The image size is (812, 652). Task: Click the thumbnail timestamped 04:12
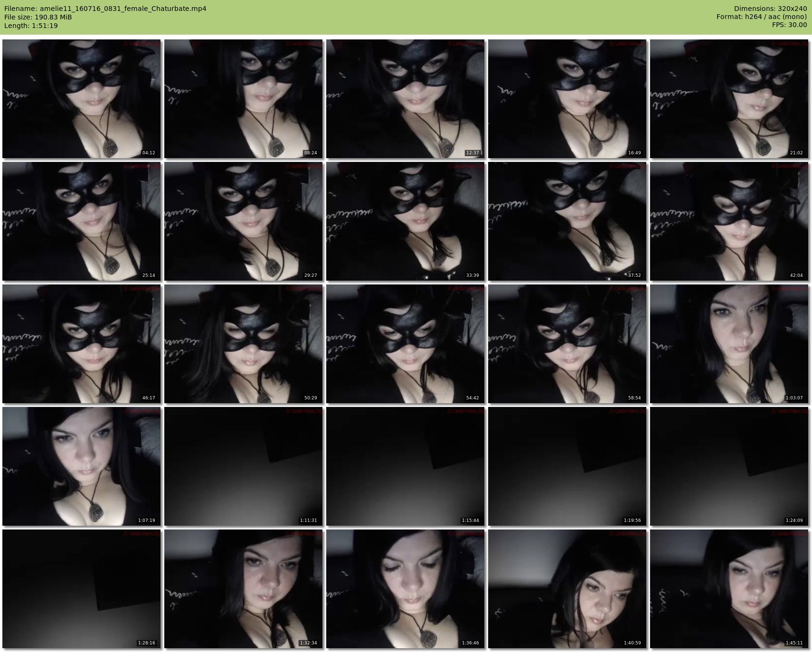tap(81, 99)
